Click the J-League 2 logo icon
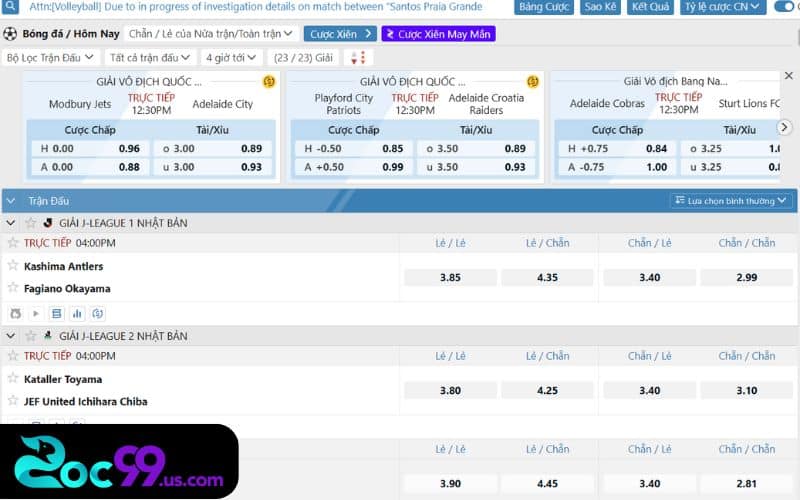Screen dimensions: 800x500 48,336
